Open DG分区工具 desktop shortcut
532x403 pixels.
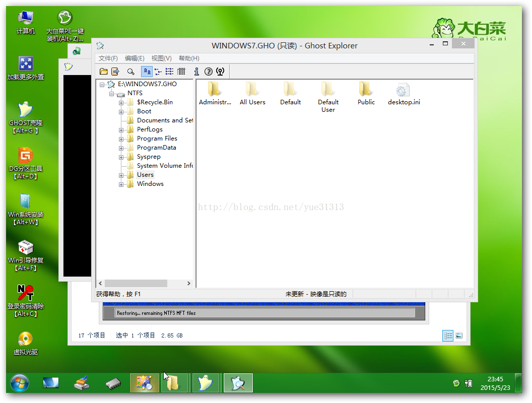point(26,163)
